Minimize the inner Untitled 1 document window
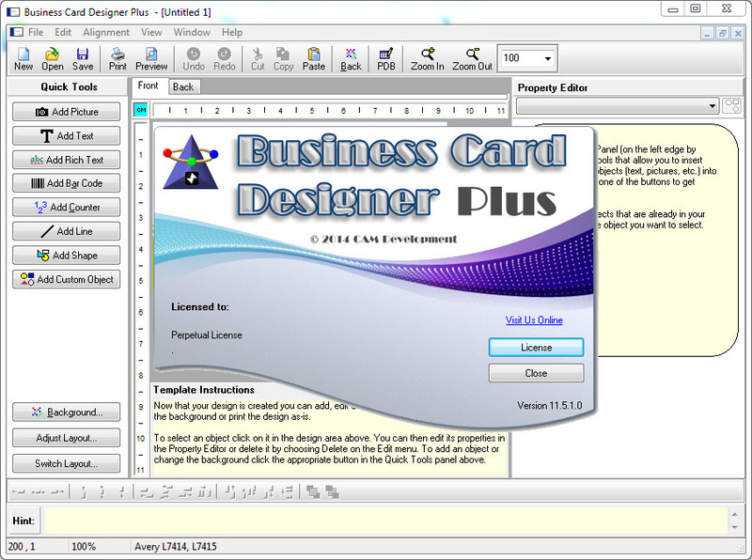Image resolution: width=752 pixels, height=560 pixels. coord(707,33)
